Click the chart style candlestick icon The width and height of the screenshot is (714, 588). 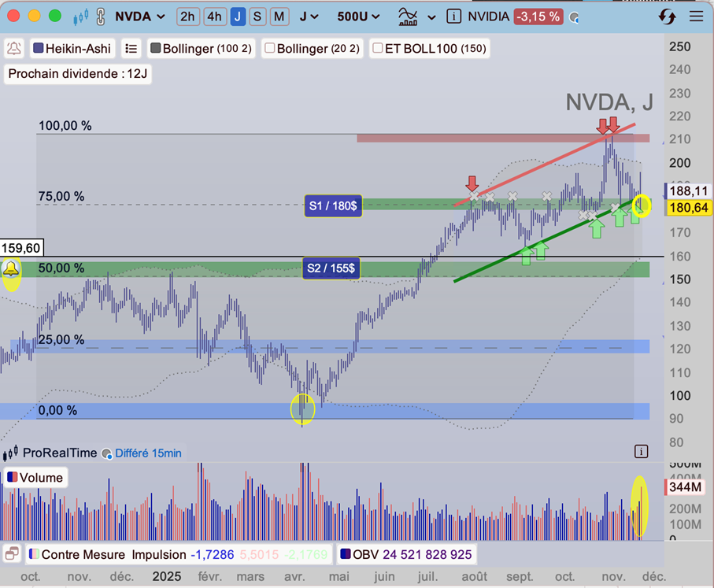80,17
